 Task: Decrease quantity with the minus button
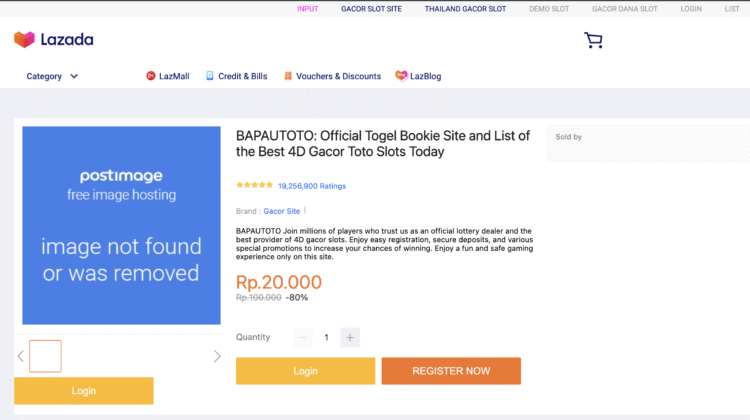pos(303,338)
